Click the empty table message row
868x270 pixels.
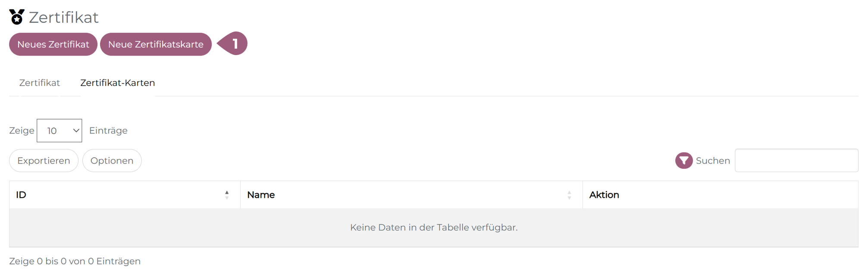[x=434, y=227]
